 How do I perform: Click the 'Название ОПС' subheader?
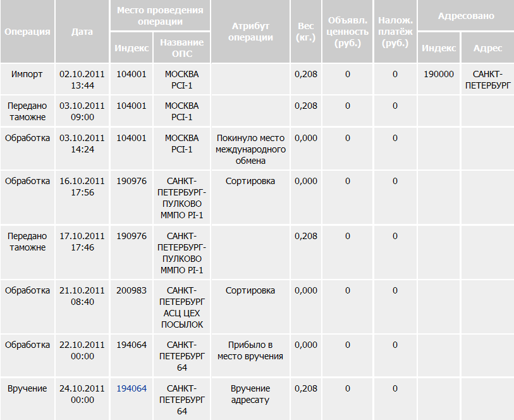point(181,47)
